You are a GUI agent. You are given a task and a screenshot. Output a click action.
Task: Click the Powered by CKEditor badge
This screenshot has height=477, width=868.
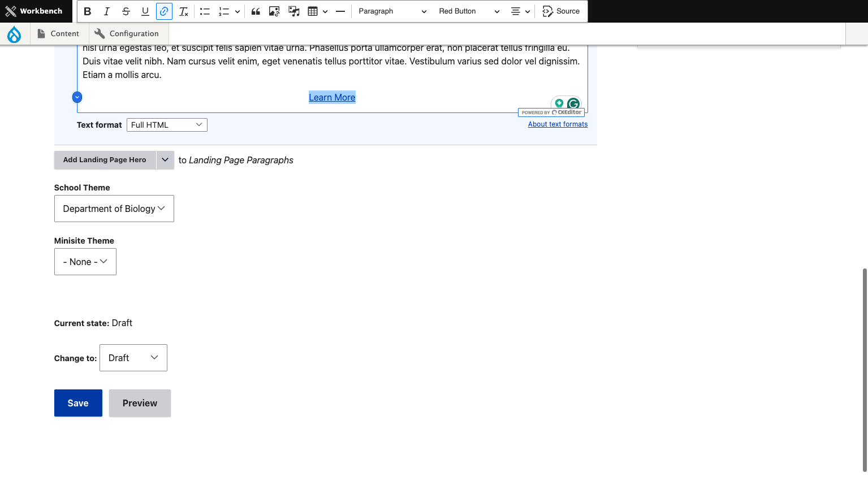551,112
